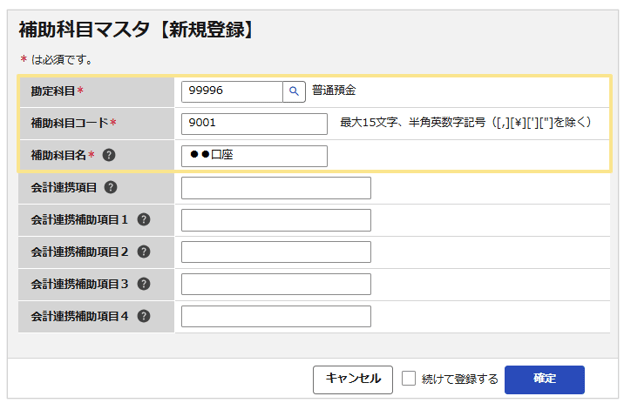624x403 pixels.
Task: Confirm registration with the 確定 button
Action: pyautogui.click(x=544, y=380)
